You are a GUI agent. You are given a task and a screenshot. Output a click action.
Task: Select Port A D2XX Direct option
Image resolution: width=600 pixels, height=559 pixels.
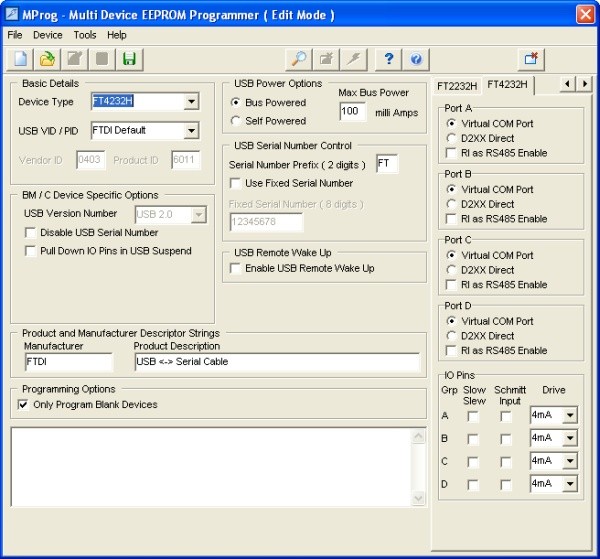[452, 138]
